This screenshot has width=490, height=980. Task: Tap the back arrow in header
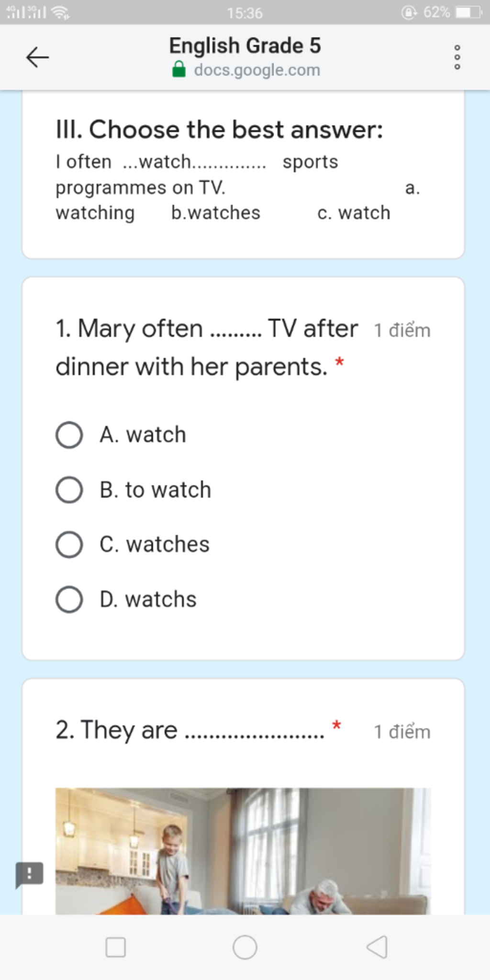37,57
